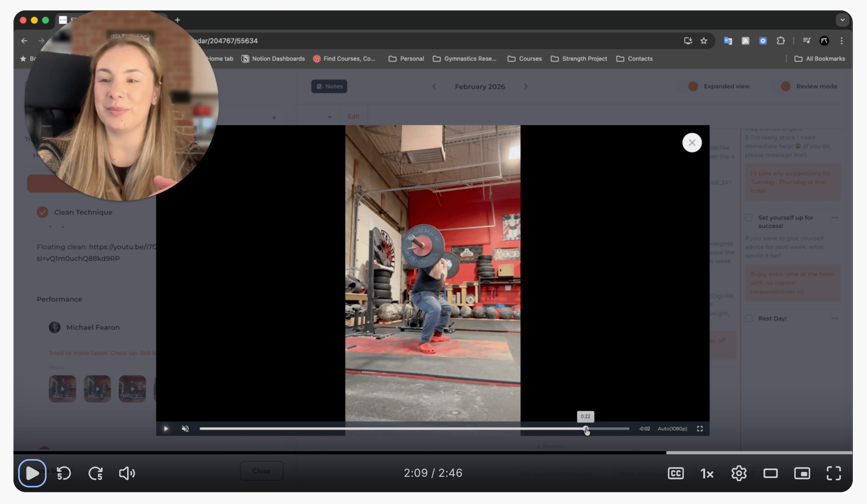Click the 2:09 / 2:46 time display
The image size is (867, 504).
click(x=433, y=473)
